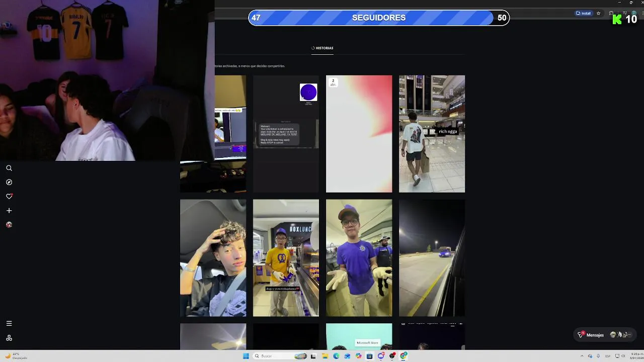Open the ESP language indicator
Image resolution: width=644 pixels, height=362 pixels.
tap(608, 356)
